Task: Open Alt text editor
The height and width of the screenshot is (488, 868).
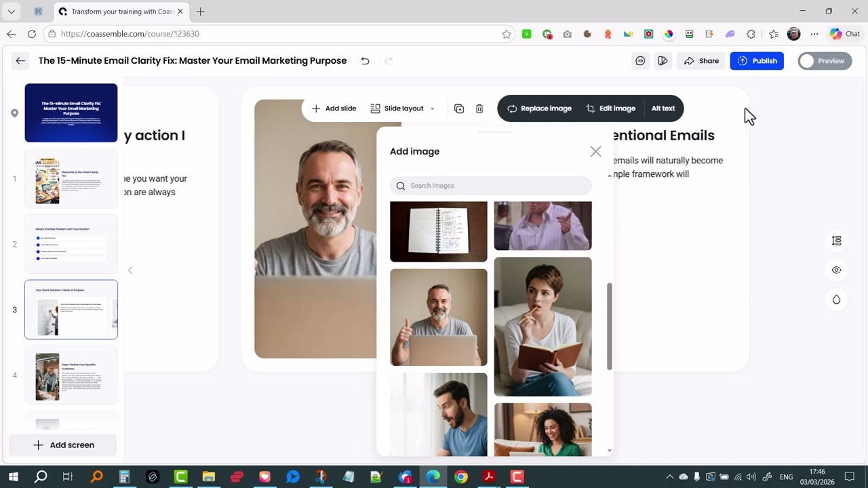Action: 663,108
